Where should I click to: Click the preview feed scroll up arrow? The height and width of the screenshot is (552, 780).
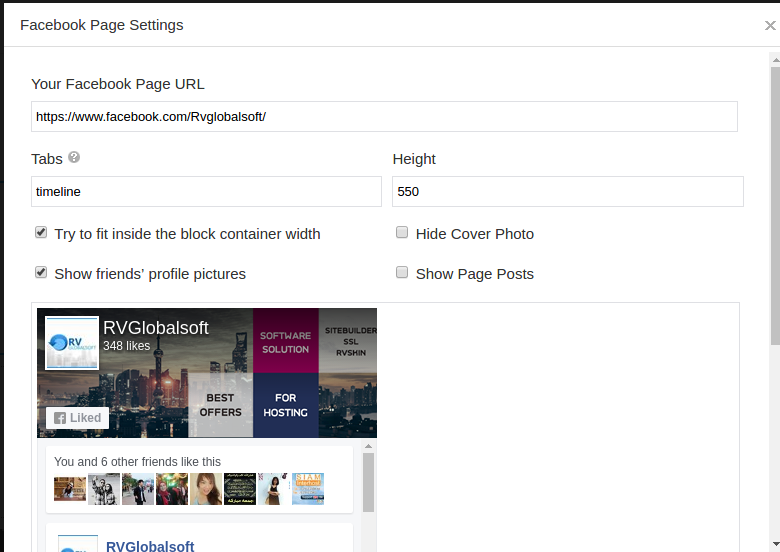[368, 446]
